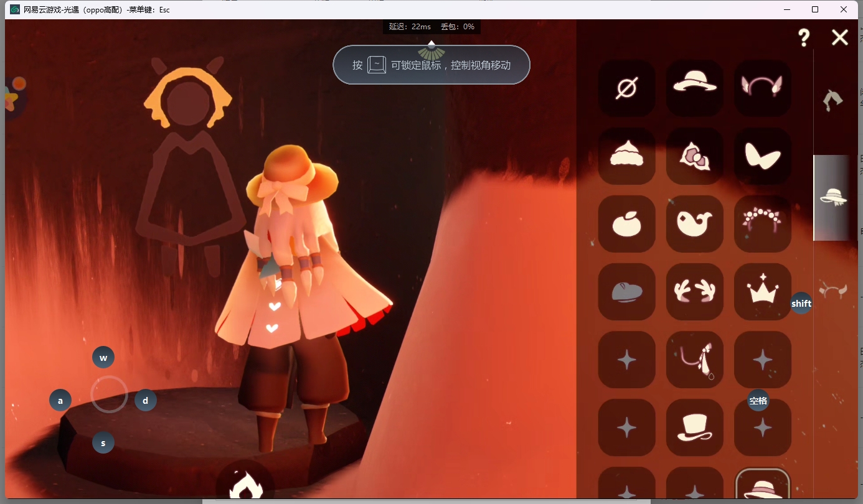Tap the W forward key overlay
This screenshot has width=863, height=504.
pyautogui.click(x=103, y=358)
